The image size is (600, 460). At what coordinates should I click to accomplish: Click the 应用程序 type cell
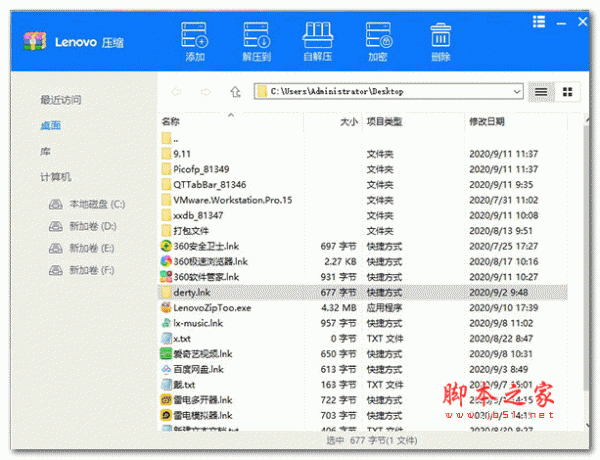384,308
